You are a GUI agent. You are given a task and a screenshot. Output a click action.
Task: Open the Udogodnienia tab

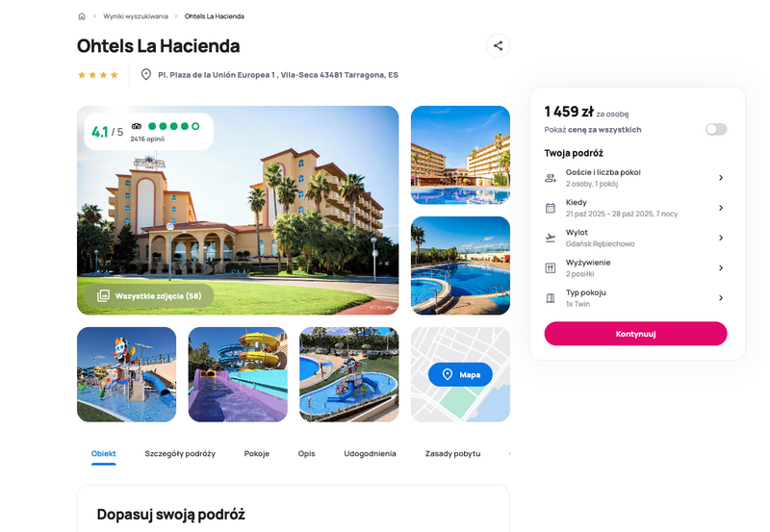coord(370,453)
